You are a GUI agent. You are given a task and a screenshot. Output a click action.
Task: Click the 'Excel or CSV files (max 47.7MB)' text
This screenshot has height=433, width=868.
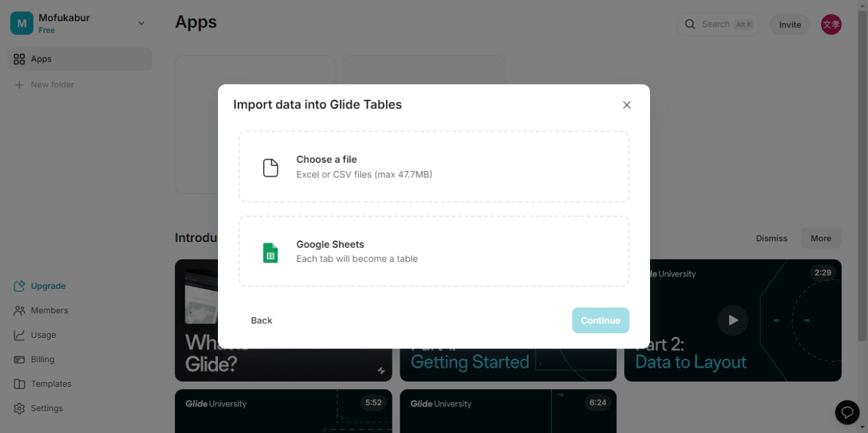point(364,175)
